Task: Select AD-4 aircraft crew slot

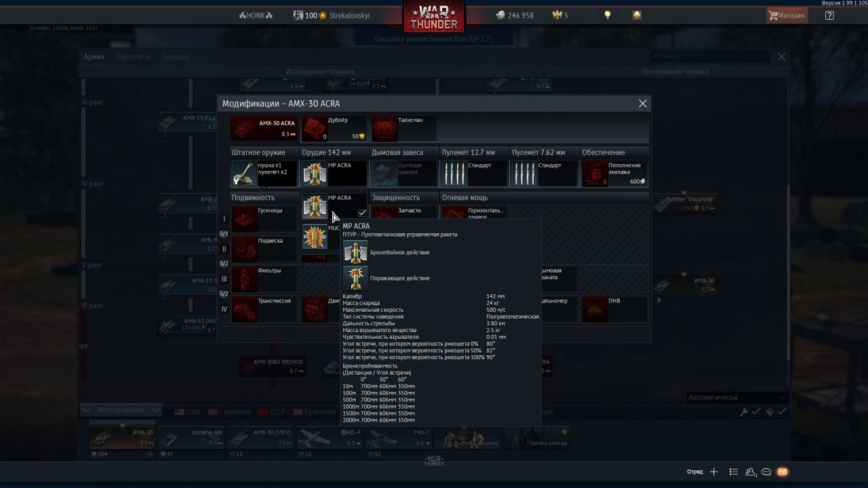Action: tap(330, 437)
